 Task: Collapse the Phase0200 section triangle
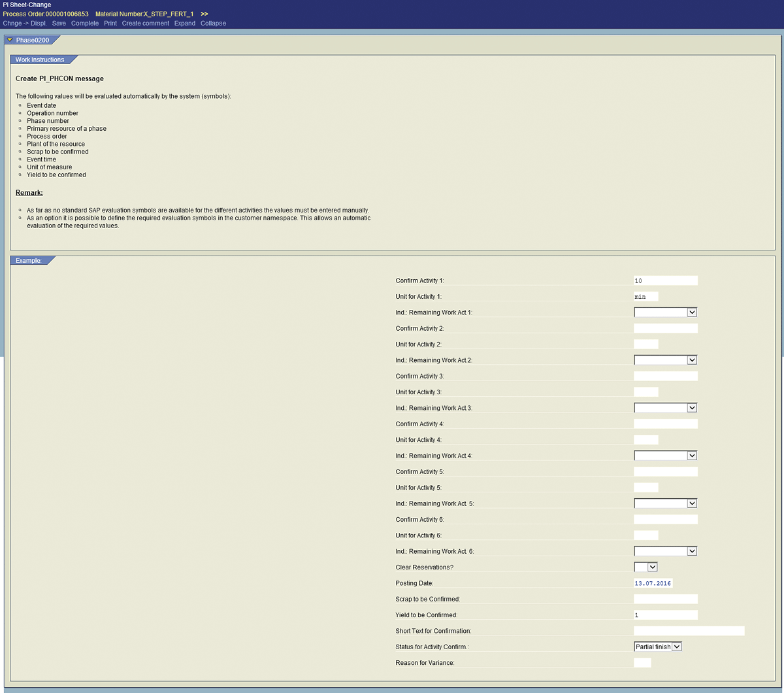pos(10,40)
